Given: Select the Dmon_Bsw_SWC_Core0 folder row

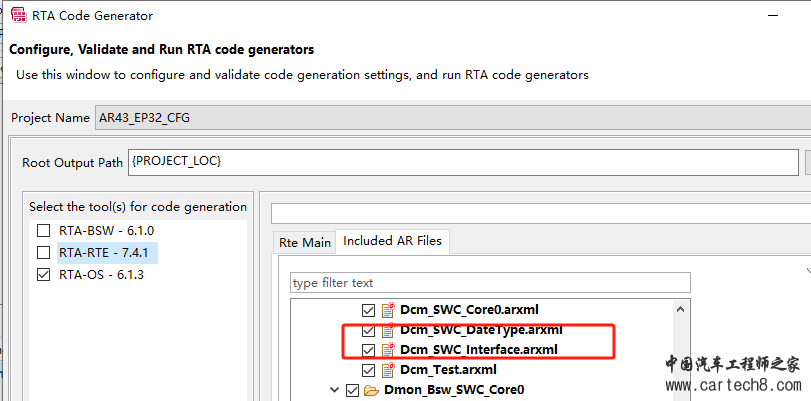Looking at the screenshot, I should (x=454, y=390).
